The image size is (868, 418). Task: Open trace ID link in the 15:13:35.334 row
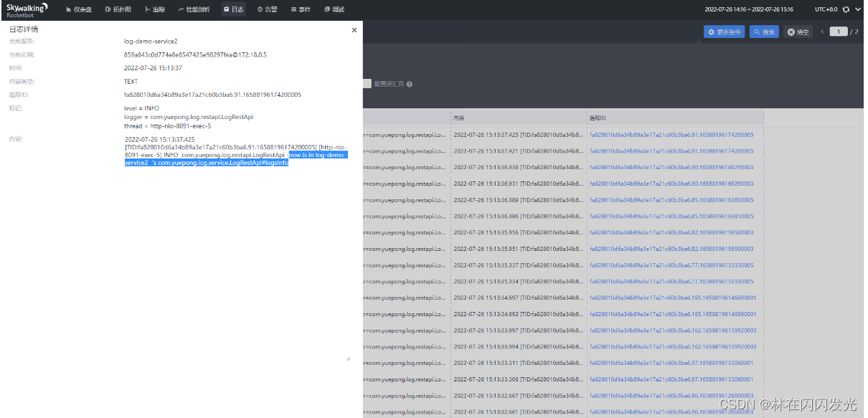click(671, 281)
